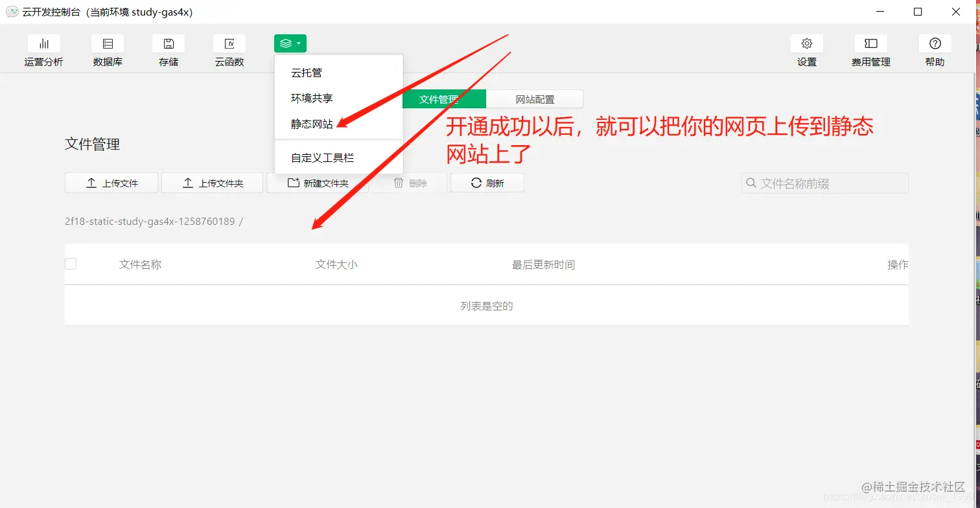Click the 列表是空的 empty list message

click(487, 306)
